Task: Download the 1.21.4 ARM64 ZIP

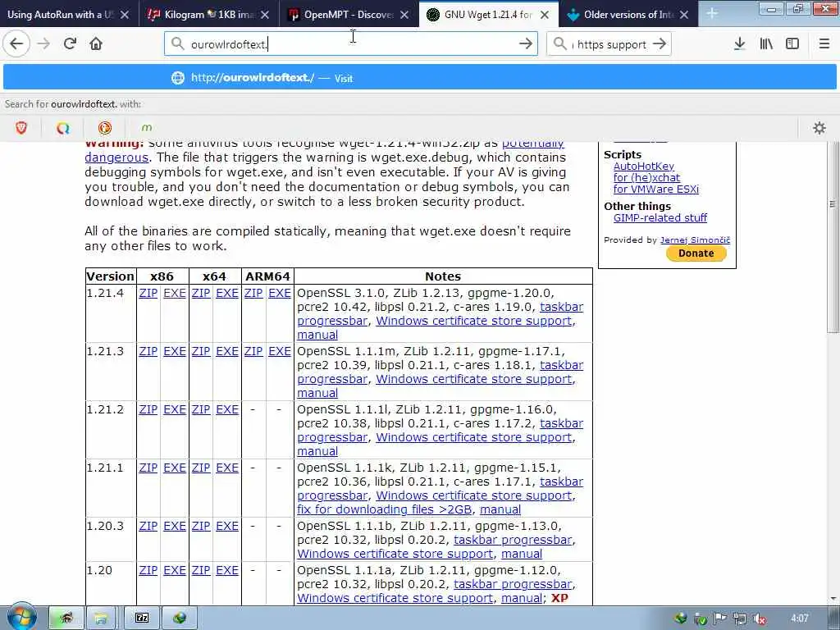Action: point(253,293)
